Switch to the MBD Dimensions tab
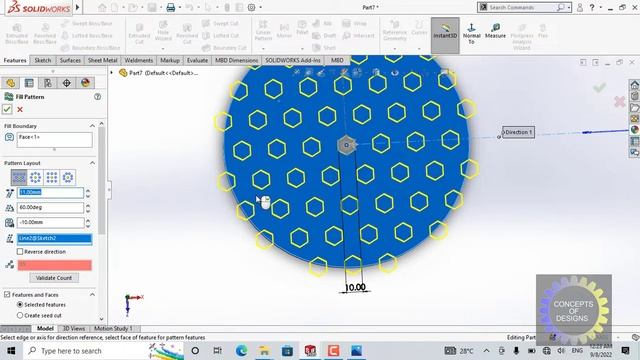The width and height of the screenshot is (640, 360). pyautogui.click(x=236, y=60)
